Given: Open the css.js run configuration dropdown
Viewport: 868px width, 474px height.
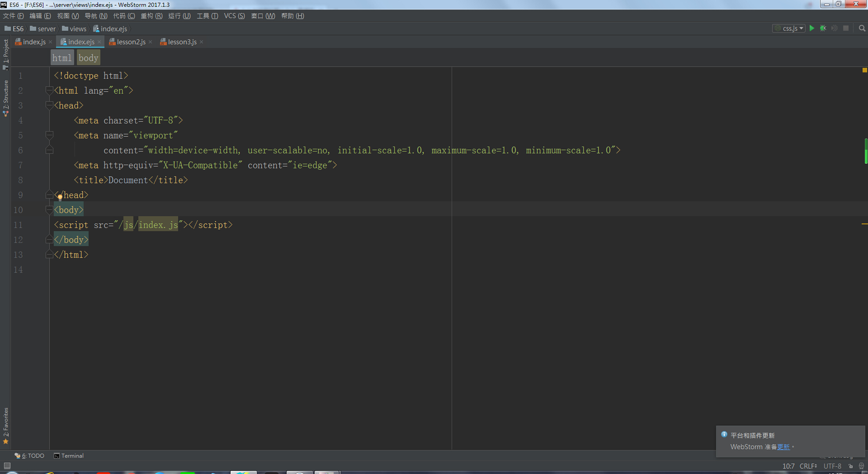Looking at the screenshot, I should 789,28.
